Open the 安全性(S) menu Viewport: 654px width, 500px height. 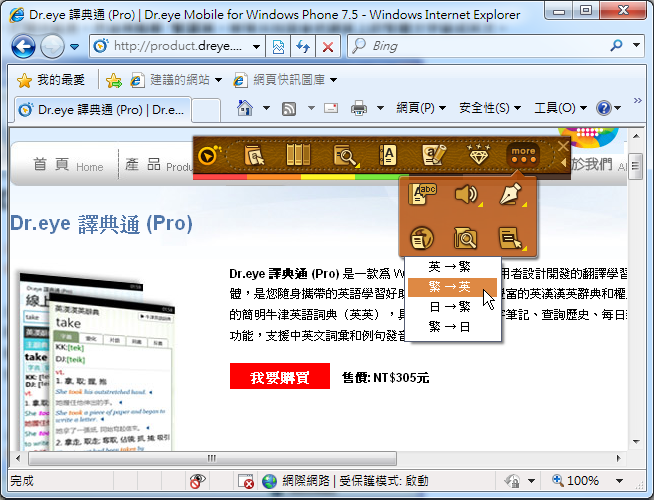click(x=490, y=108)
